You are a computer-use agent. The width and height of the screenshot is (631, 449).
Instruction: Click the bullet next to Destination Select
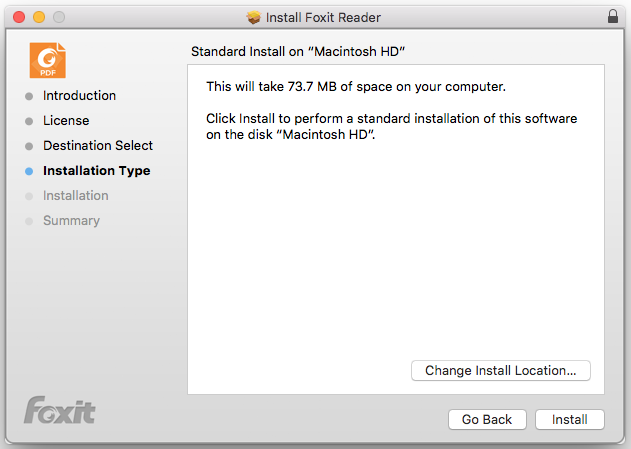(x=29, y=146)
